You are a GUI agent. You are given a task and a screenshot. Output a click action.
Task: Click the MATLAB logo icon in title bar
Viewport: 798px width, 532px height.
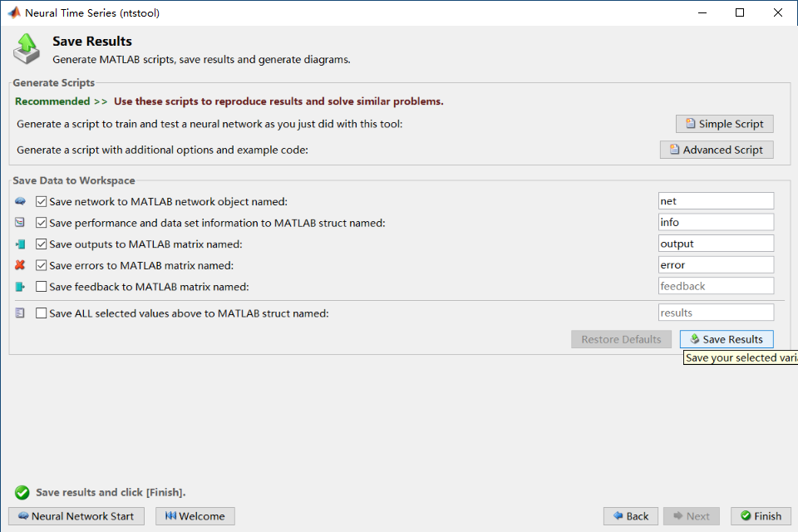pos(14,12)
